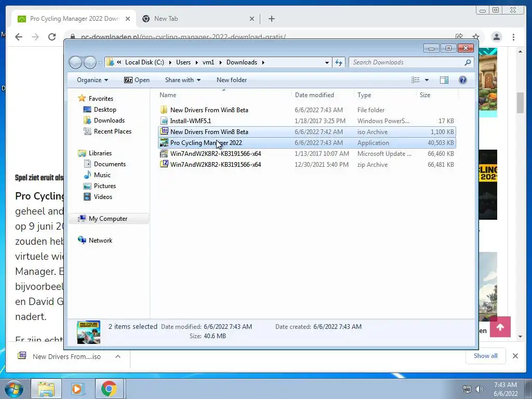Select Pro Cycling Manager 2022 application

307,142
